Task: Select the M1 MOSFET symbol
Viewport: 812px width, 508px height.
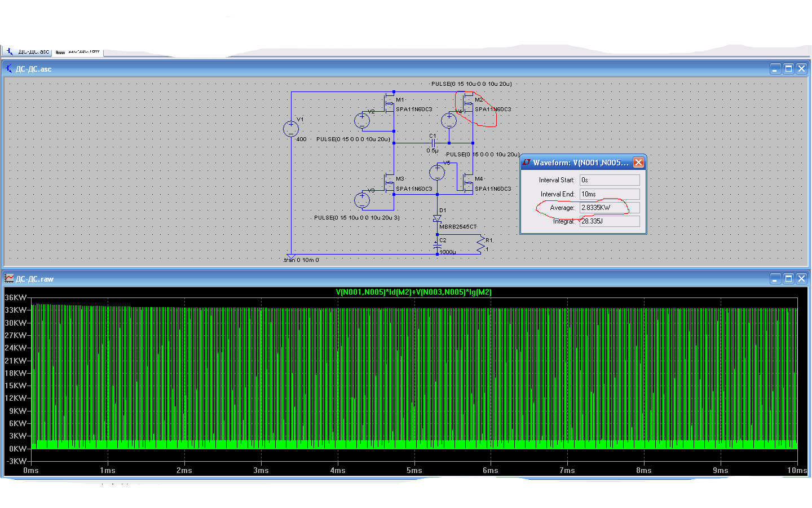Action: click(x=389, y=104)
